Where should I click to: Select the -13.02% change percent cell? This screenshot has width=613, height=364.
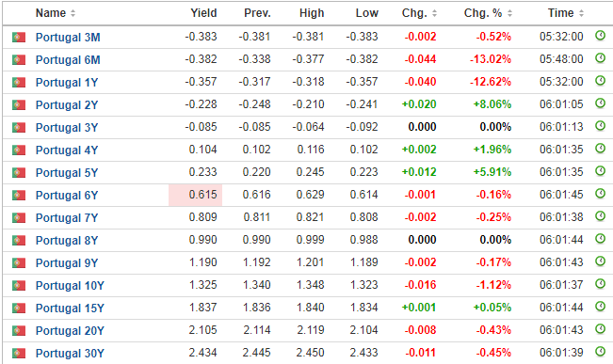tap(491, 59)
